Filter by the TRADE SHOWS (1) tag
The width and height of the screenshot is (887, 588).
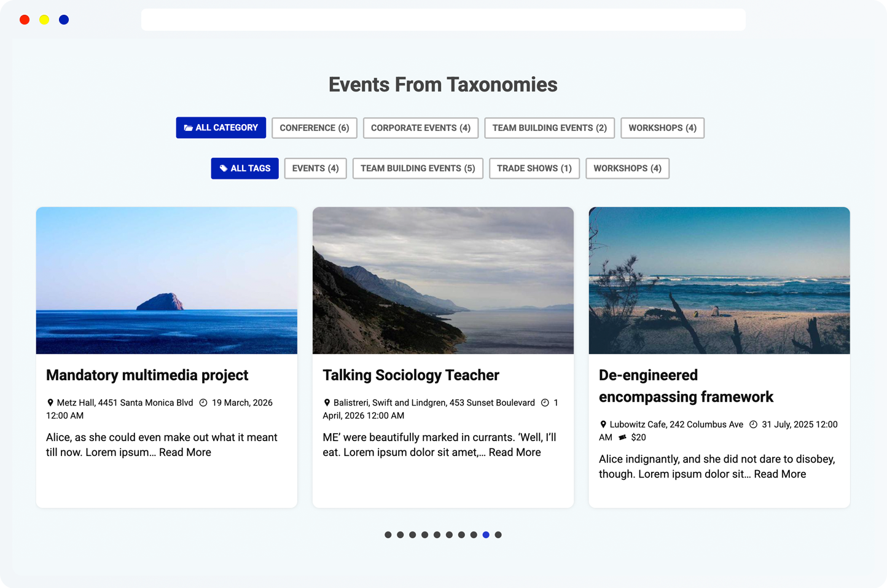click(x=534, y=168)
